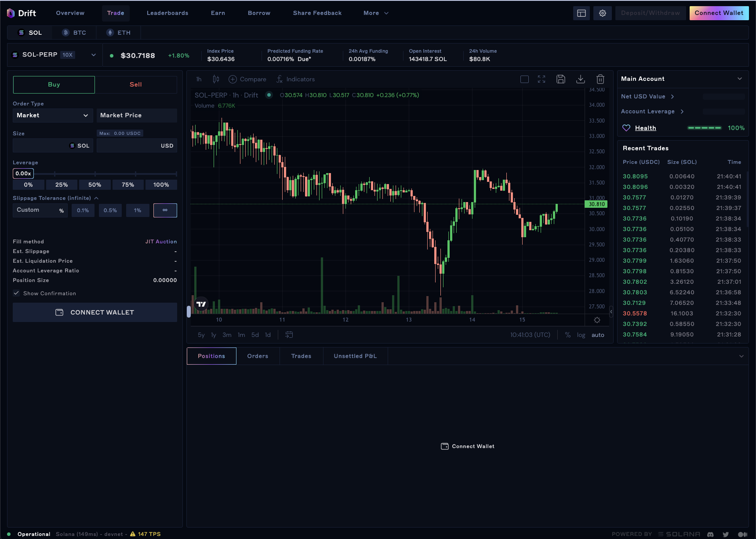The image size is (756, 539).
Task: Open the SOL-PERP market selector dropdown
Action: tap(55, 55)
